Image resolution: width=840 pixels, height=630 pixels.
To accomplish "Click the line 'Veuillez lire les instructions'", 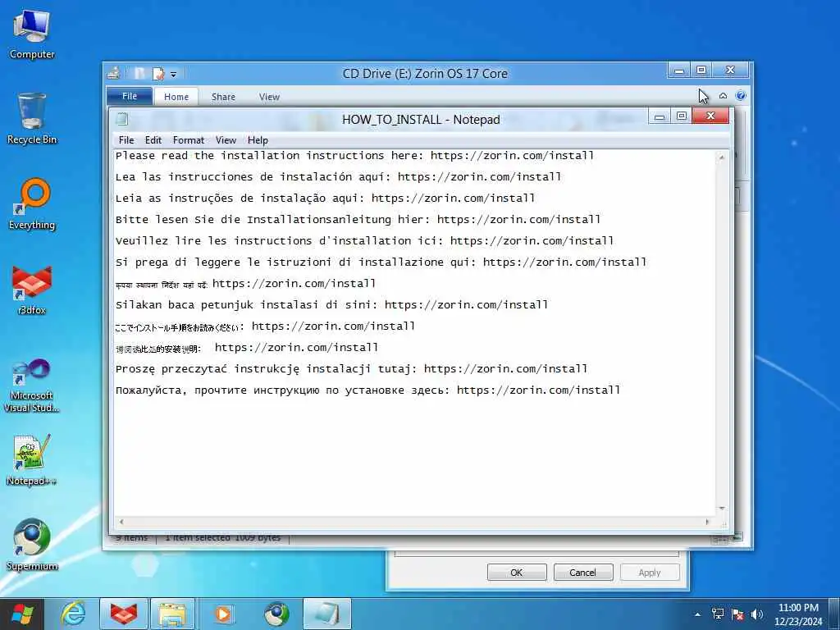I will (364, 241).
